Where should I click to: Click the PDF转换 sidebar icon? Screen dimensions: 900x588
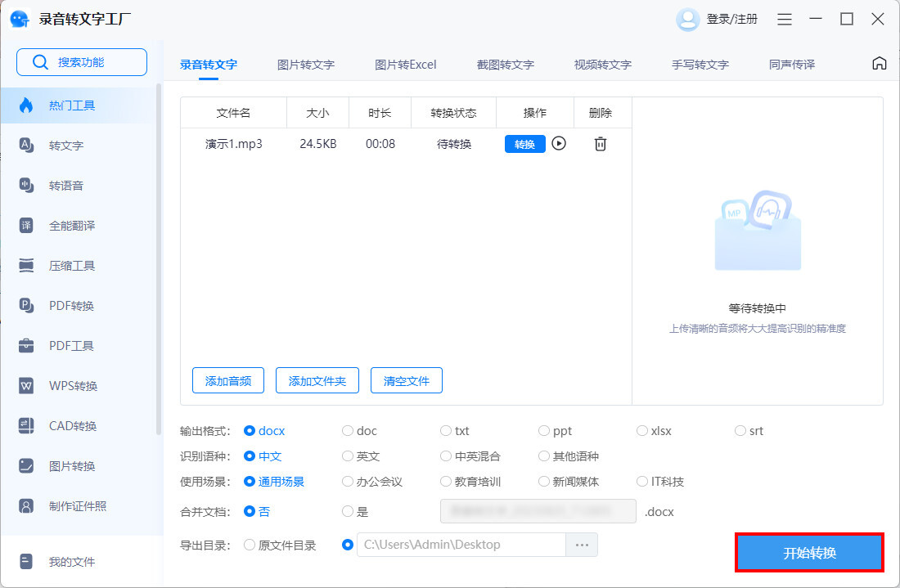tap(26, 305)
